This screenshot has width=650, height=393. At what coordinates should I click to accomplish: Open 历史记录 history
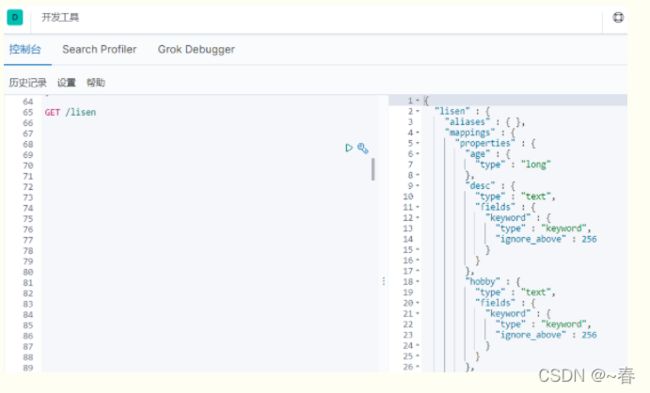[28, 82]
